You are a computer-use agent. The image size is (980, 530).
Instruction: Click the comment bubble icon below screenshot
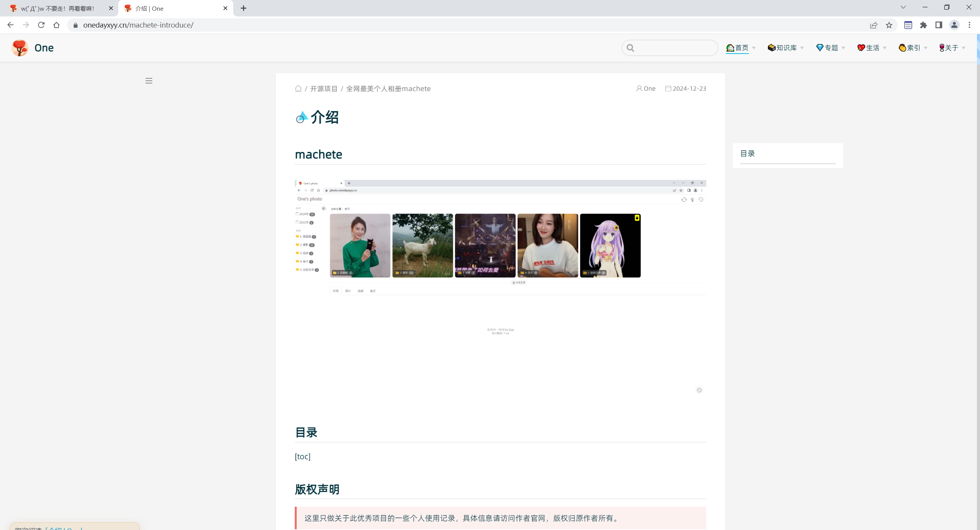click(x=699, y=390)
